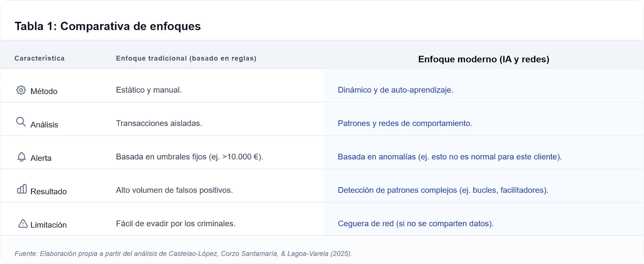Click the Transacciones aisladas cell
This screenshot has width=644, height=264.
159,123
